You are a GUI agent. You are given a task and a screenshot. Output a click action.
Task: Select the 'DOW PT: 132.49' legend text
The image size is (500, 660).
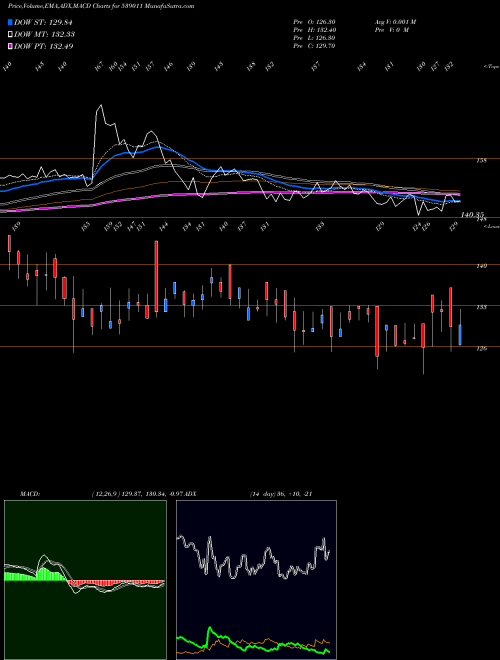point(44,46)
